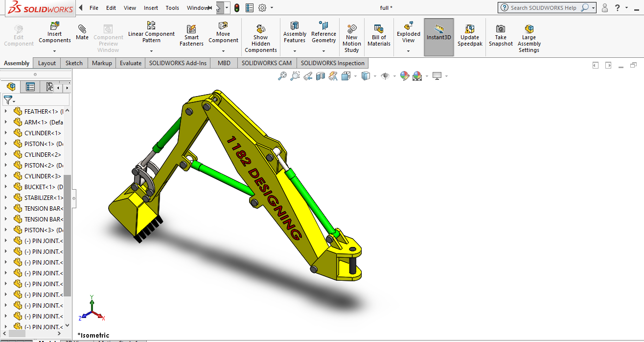Click the Insert Components tool
This screenshot has width=644, height=342.
[55, 32]
